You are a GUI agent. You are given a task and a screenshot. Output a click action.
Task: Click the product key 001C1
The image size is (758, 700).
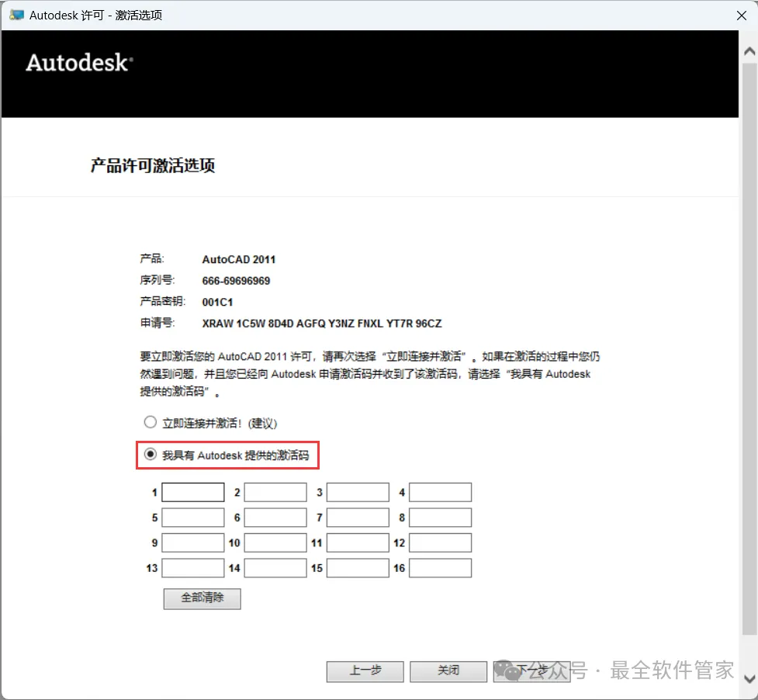pos(217,302)
